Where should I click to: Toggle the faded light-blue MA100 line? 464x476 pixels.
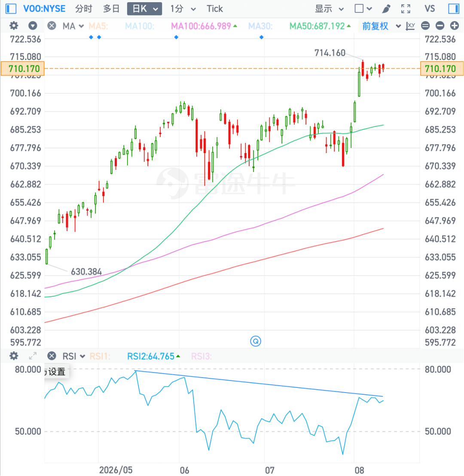(x=140, y=26)
